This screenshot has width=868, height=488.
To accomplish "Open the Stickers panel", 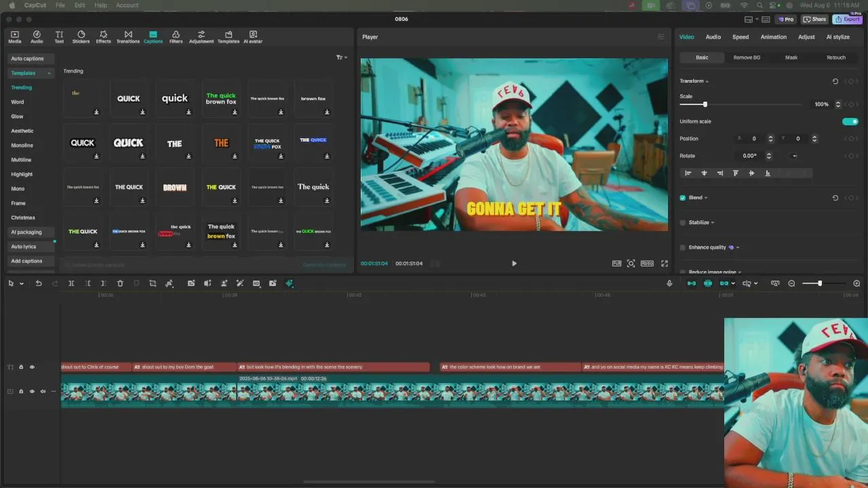I will [x=81, y=37].
